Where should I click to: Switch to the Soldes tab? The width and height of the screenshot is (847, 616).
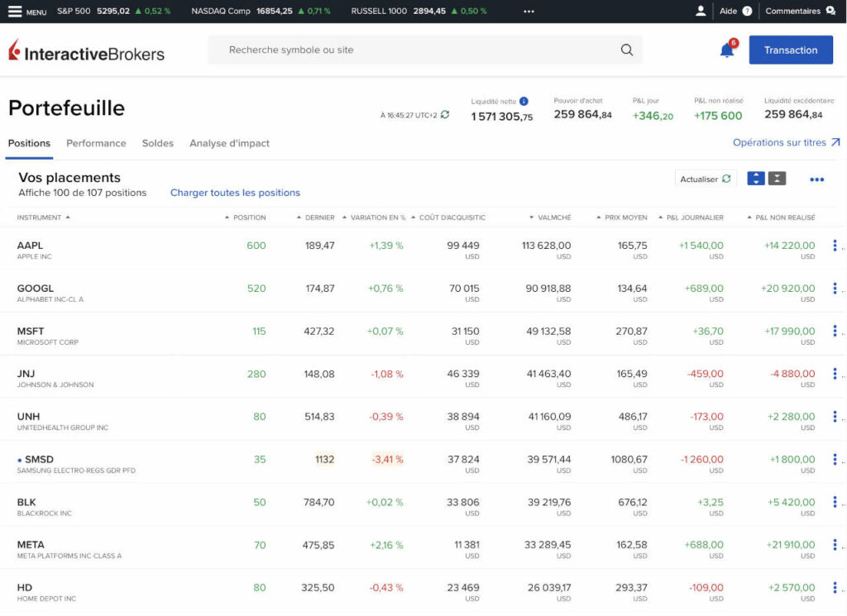158,143
